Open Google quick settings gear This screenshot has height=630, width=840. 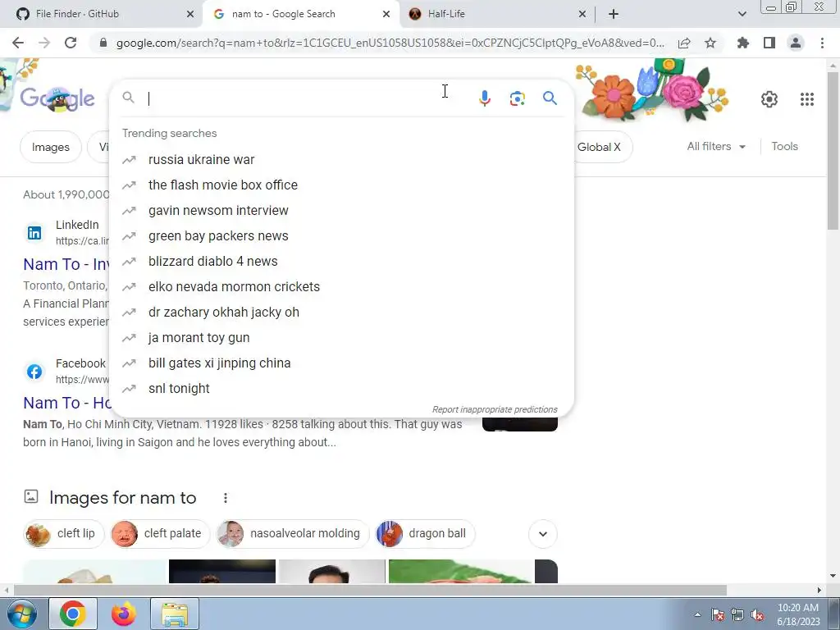point(769,99)
